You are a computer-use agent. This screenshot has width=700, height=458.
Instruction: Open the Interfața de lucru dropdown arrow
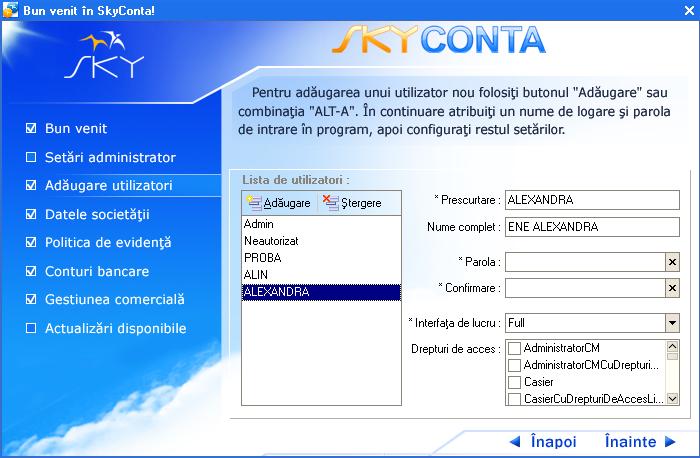click(672, 323)
